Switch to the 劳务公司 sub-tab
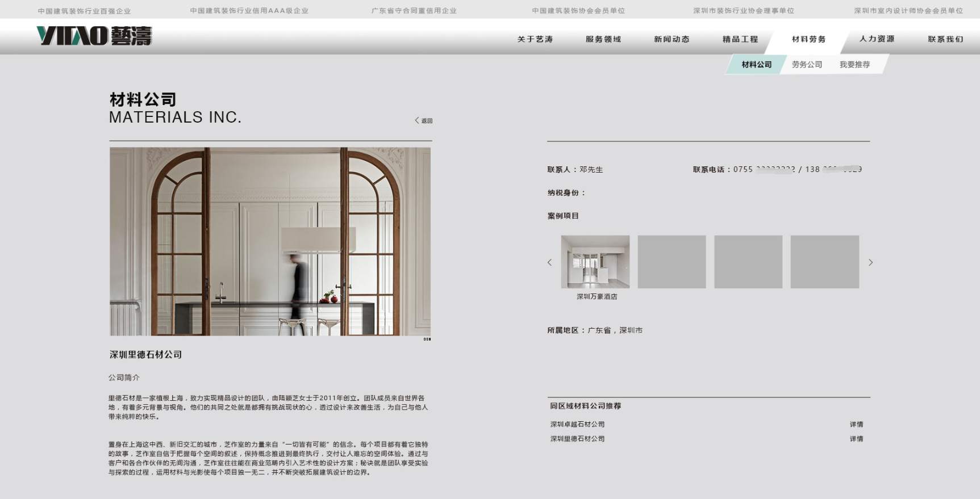 click(807, 65)
